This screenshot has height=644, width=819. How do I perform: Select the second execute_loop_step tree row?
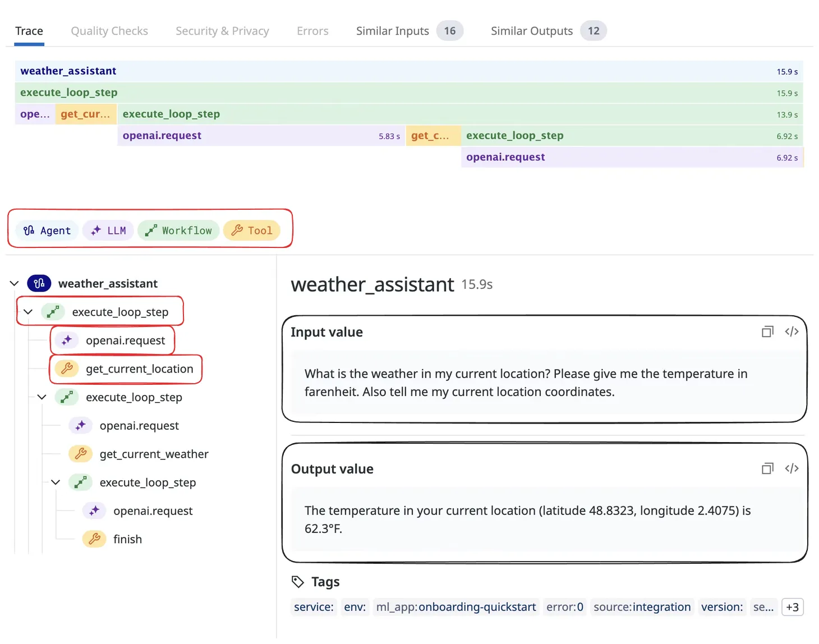[x=134, y=397]
